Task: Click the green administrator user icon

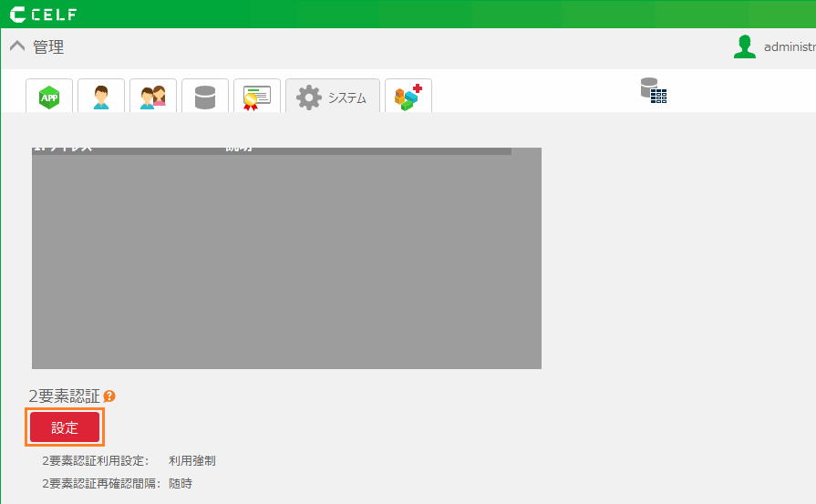Action: 745,47
